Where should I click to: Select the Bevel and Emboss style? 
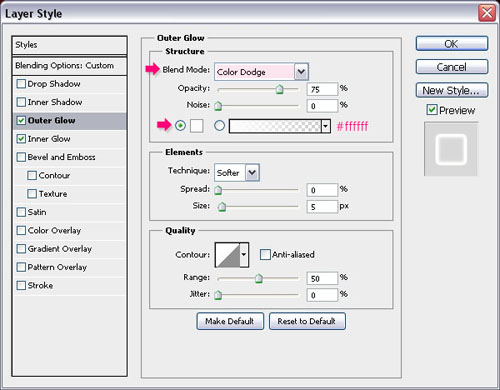click(x=61, y=157)
